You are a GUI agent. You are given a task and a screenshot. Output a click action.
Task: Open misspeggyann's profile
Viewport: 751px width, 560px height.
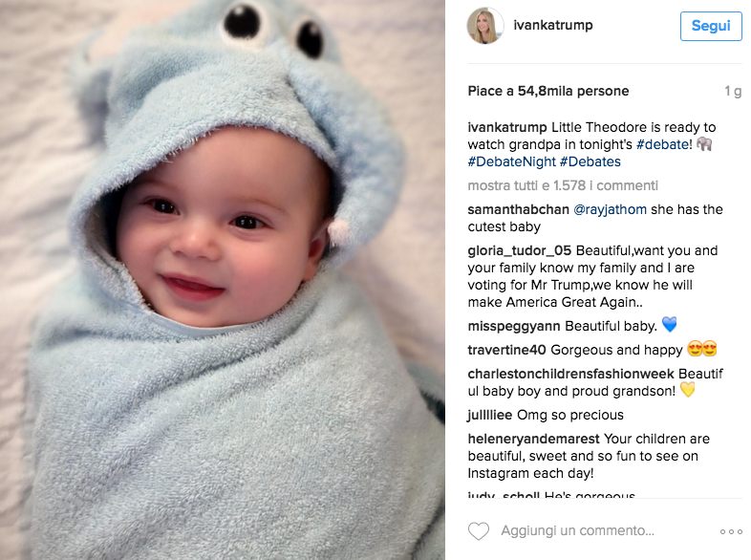click(514, 326)
